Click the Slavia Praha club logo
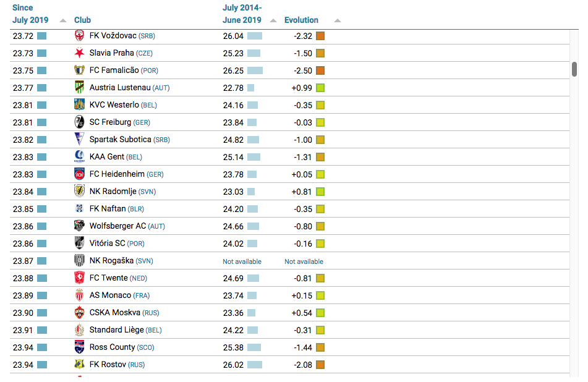This screenshot has height=382, width=588. coord(79,53)
